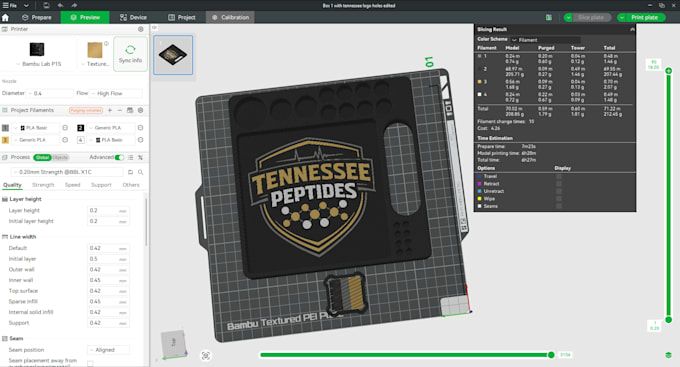
Task: Open the process compare presets list icon
Action: point(131,157)
